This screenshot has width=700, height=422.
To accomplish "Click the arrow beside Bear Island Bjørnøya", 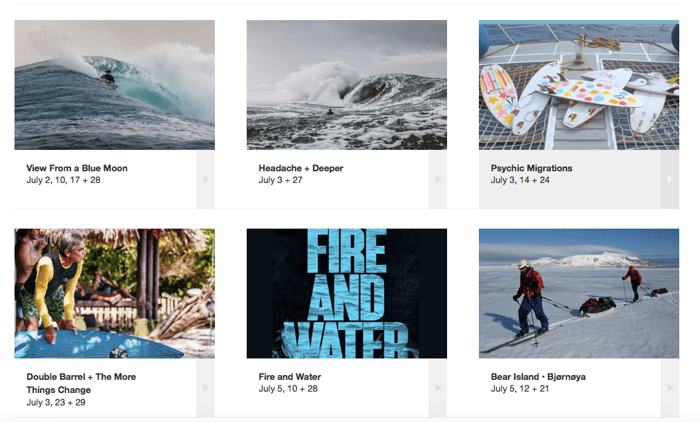I will 670,388.
